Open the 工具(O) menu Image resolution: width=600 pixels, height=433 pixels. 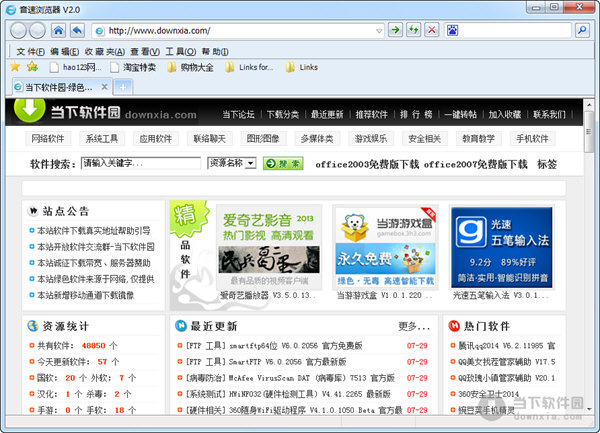click(181, 52)
